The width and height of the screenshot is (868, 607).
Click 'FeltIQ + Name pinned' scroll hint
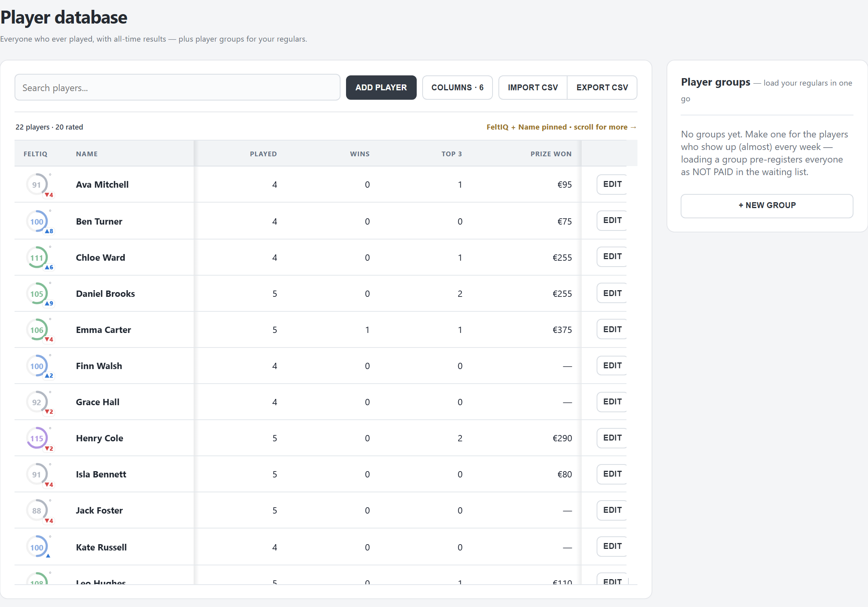coord(561,127)
